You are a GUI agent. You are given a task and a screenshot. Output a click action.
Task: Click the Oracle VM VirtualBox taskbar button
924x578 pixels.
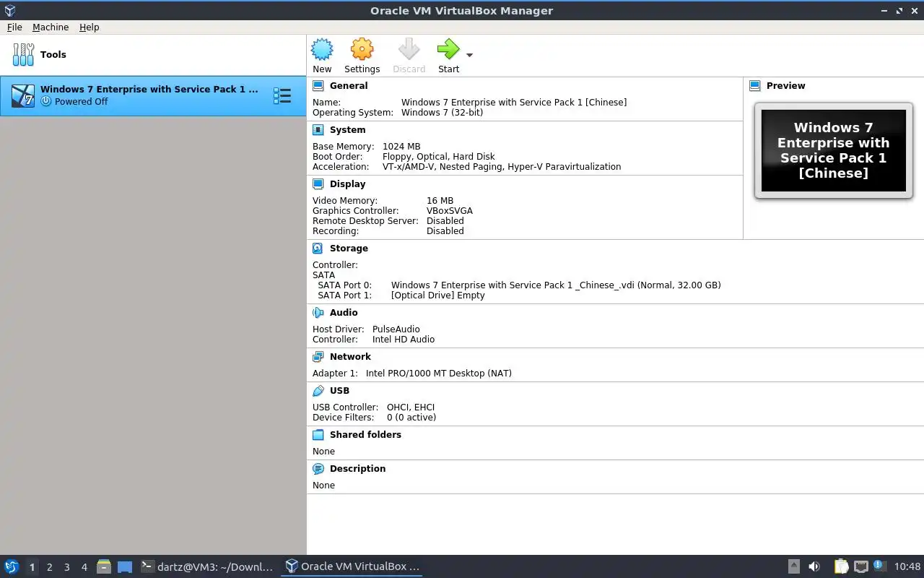pyautogui.click(x=352, y=567)
